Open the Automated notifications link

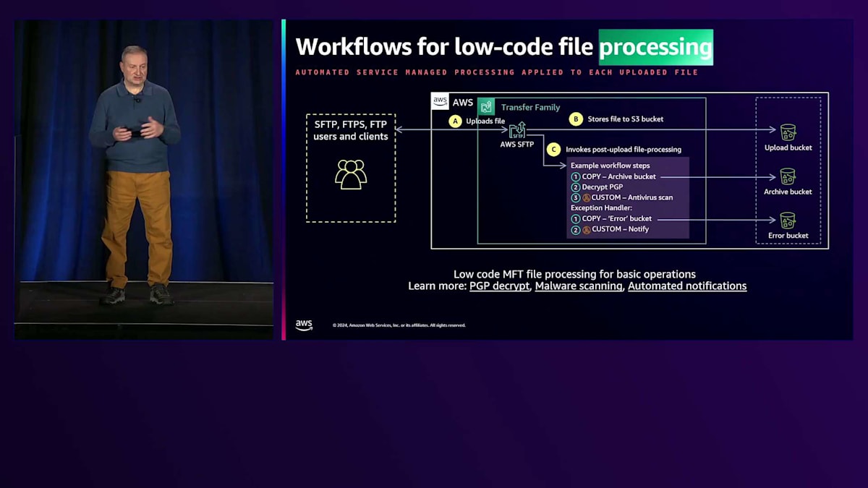687,286
